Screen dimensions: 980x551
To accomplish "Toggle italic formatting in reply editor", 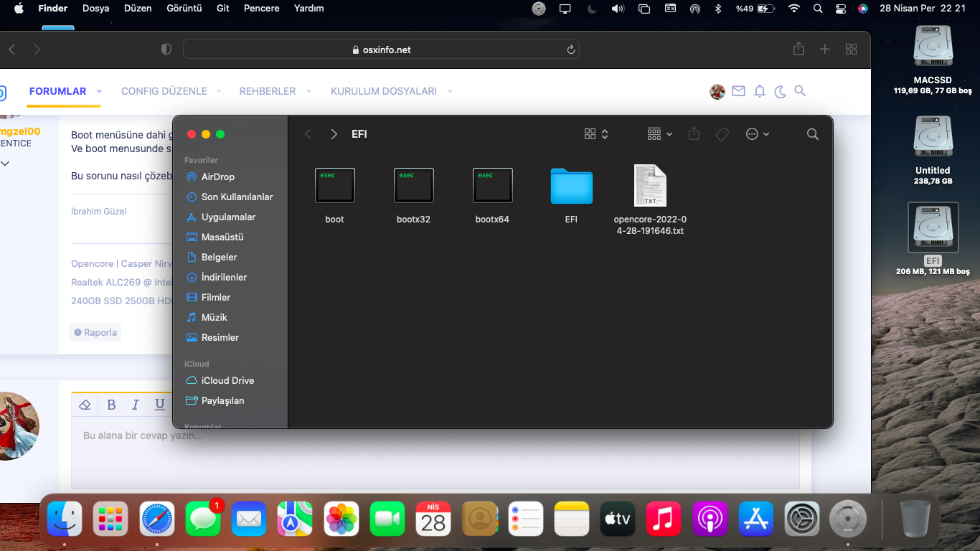I will (135, 405).
